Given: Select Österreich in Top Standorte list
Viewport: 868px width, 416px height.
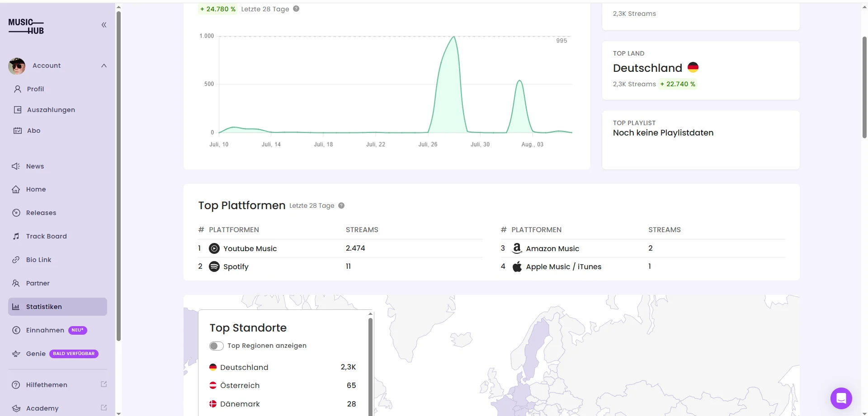Looking at the screenshot, I should point(283,385).
